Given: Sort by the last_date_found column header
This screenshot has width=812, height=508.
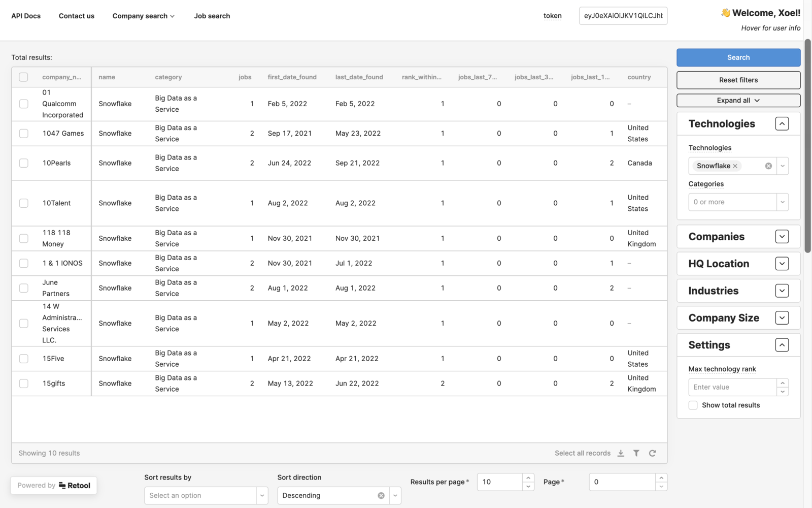Looking at the screenshot, I should [x=359, y=77].
